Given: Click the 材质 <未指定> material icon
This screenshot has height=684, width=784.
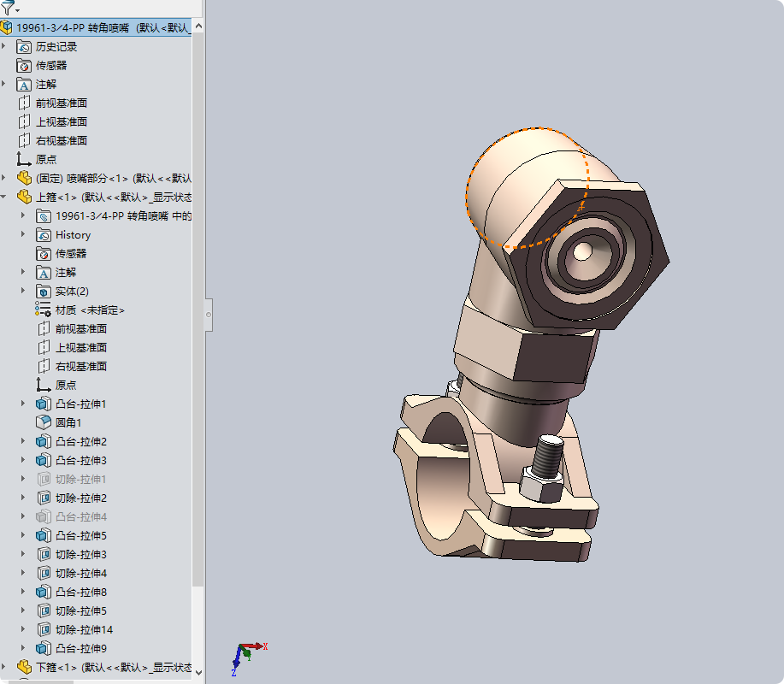Looking at the screenshot, I should [44, 310].
